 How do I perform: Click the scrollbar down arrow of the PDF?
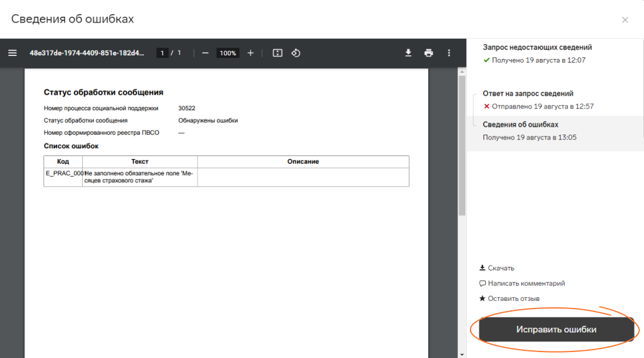[462, 354]
